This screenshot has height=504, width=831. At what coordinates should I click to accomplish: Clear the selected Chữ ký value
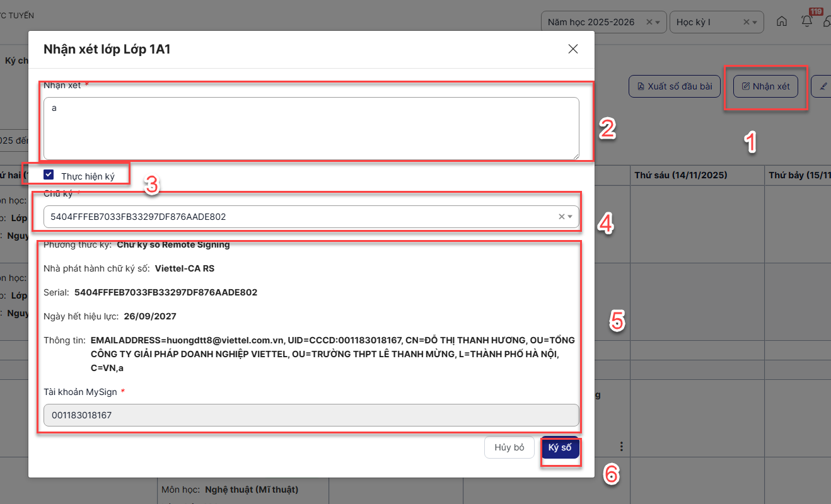561,217
